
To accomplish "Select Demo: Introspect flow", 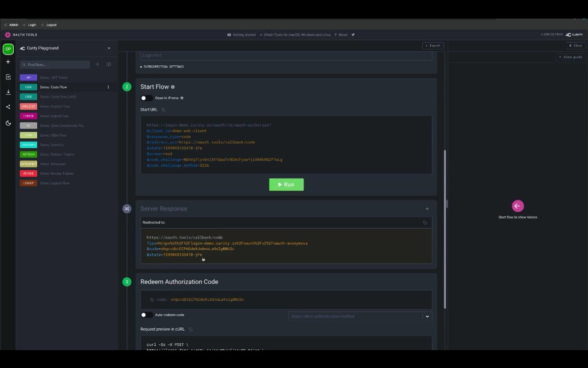I will point(53,164).
